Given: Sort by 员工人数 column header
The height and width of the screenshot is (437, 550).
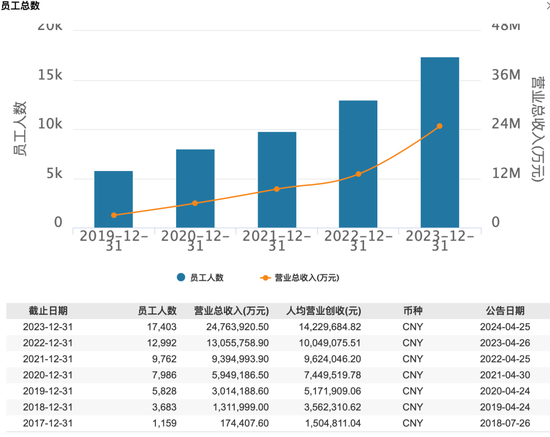Looking at the screenshot, I should point(157,311).
